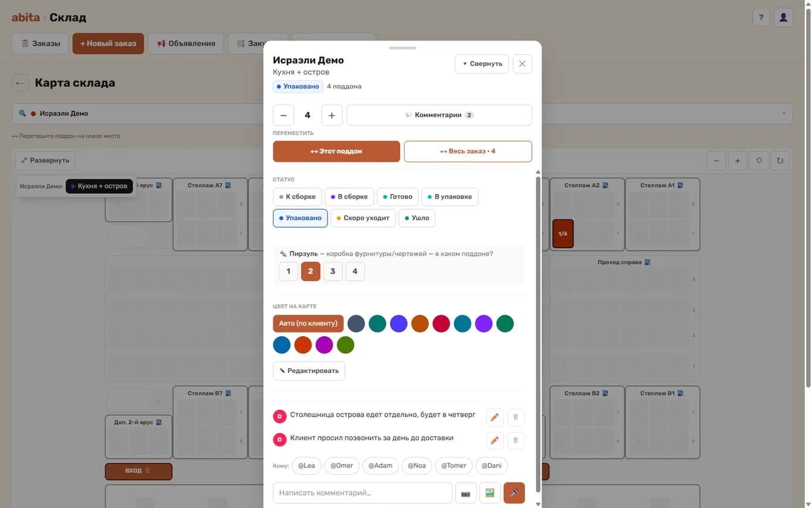The height and width of the screenshot is (508, 812).
Task: Delete the call-before-delivery comment
Action: click(516, 440)
